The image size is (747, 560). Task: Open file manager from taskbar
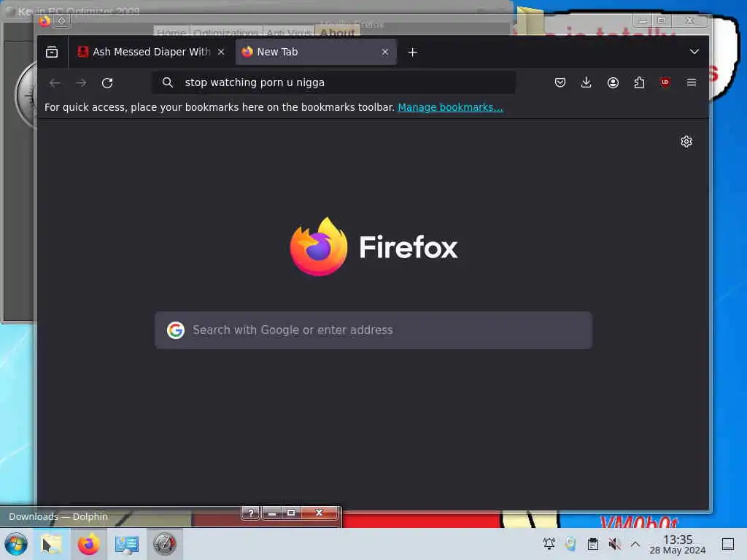pyautogui.click(x=52, y=544)
